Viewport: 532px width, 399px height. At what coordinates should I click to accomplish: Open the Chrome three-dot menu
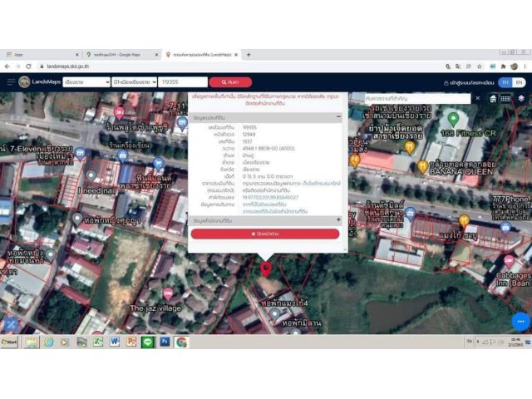click(x=525, y=66)
